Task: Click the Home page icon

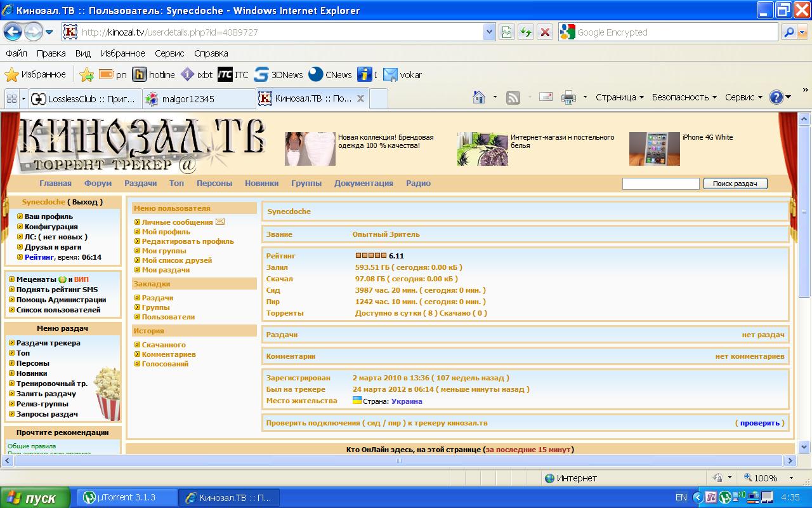Action: (480, 97)
